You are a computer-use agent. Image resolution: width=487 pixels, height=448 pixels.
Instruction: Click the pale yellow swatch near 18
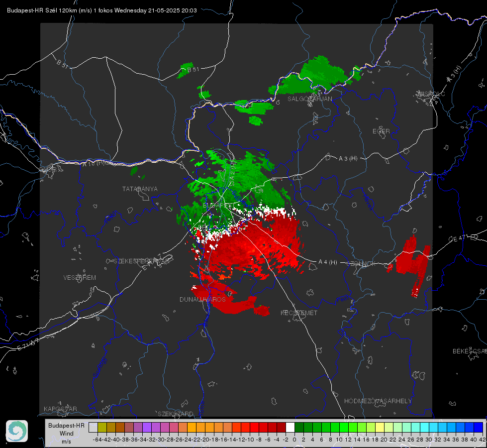pyautogui.click(x=380, y=427)
